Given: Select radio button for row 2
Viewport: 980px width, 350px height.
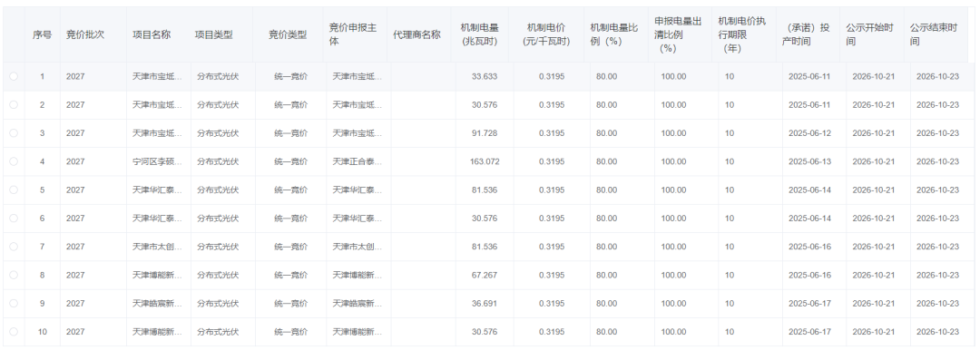Looking at the screenshot, I should 14,105.
